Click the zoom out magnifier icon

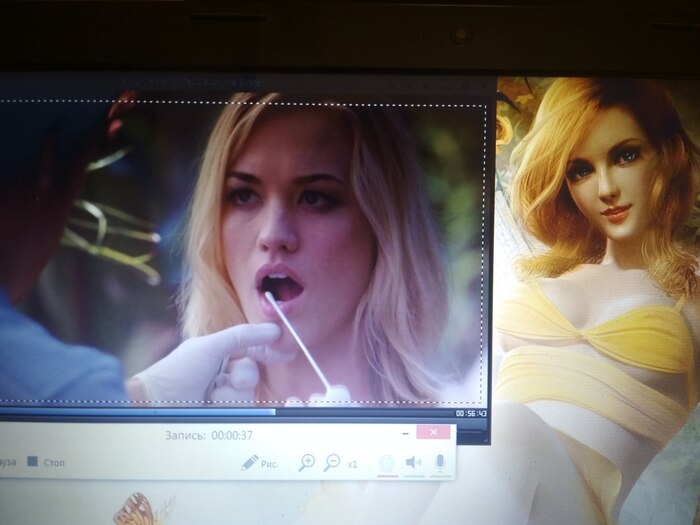coord(332,462)
